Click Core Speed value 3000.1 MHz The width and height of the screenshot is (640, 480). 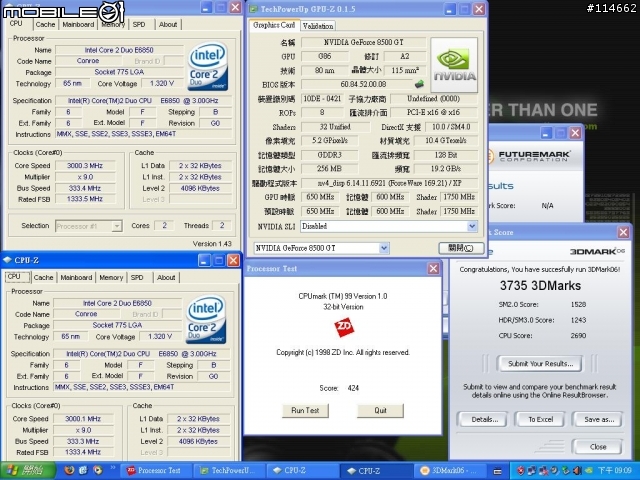(x=83, y=419)
